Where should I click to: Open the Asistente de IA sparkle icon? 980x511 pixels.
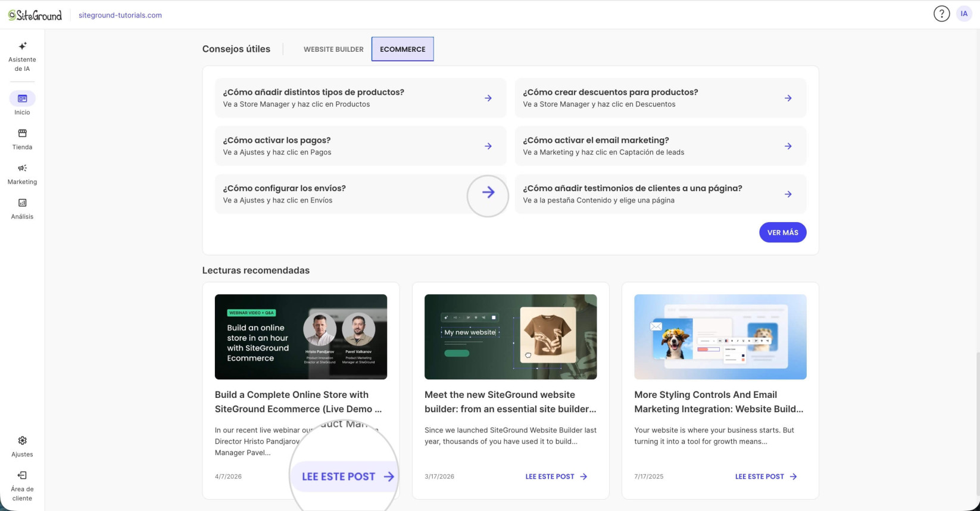point(23,46)
